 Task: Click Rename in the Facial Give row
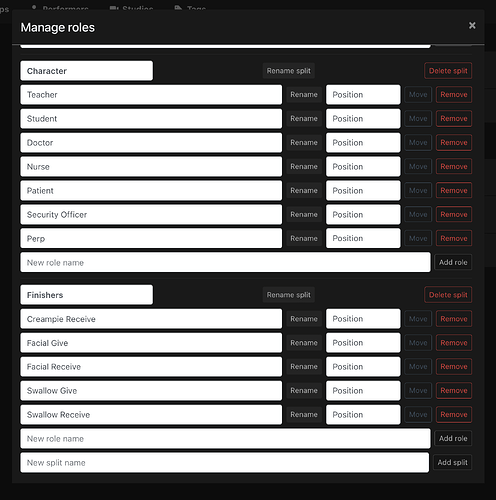304,343
